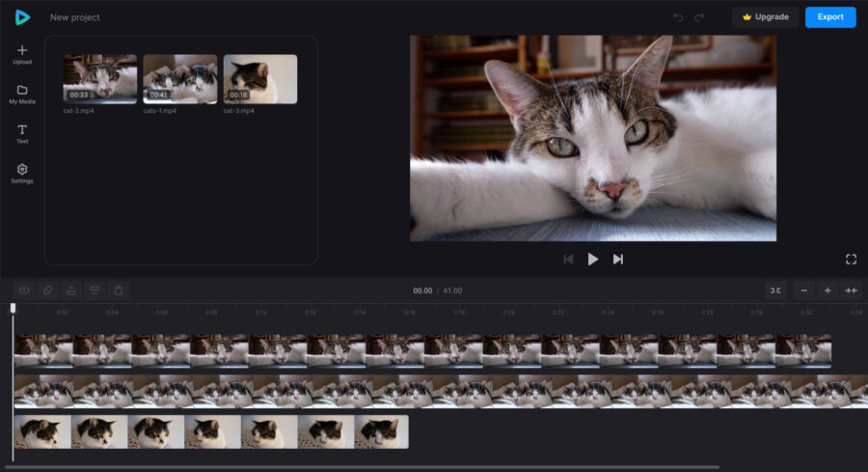868x472 pixels.
Task: Click the horizontal timeline scrollbar
Action: coord(362,467)
